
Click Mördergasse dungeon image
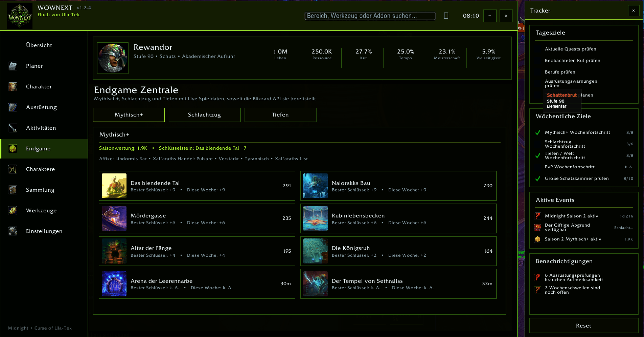pyautogui.click(x=114, y=218)
